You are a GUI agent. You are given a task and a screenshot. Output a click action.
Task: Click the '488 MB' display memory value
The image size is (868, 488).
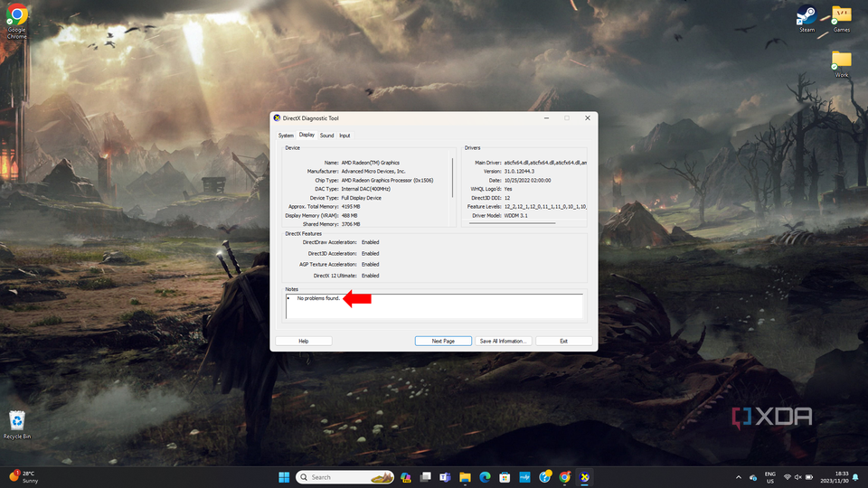(x=349, y=216)
